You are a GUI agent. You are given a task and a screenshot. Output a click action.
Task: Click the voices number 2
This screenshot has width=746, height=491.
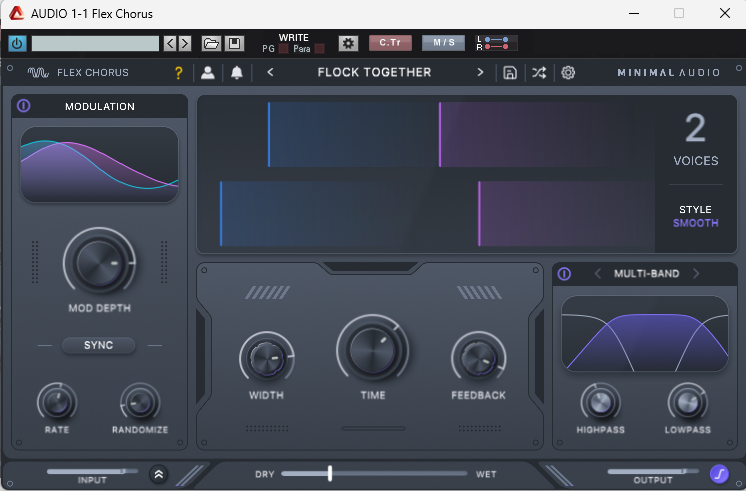click(x=695, y=128)
